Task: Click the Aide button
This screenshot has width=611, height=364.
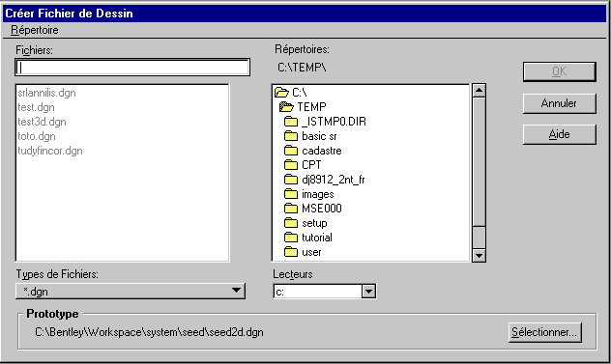Action: [x=559, y=135]
